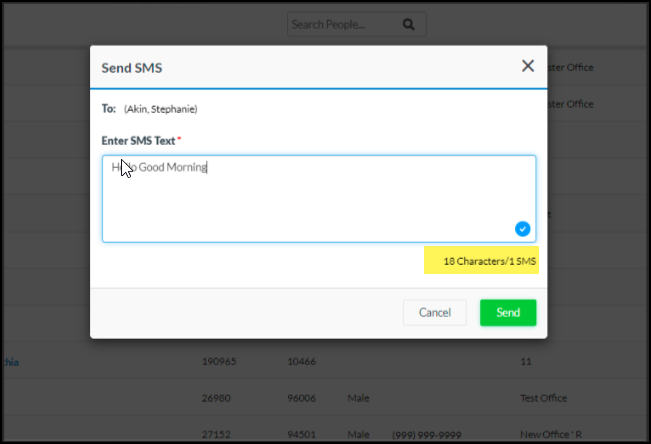Click the Send SMS dialog title
Viewport: 651px width, 444px height.
pyautogui.click(x=132, y=69)
